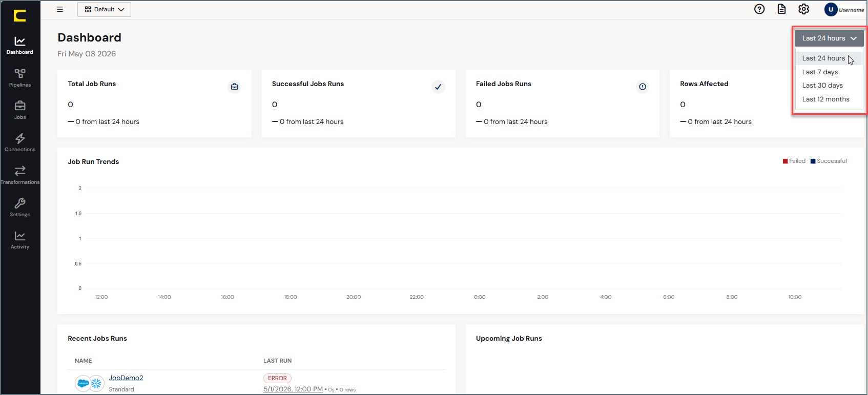The image size is (868, 395).
Task: Collapse the Last 24 hours time range dropdown
Action: pyautogui.click(x=829, y=38)
